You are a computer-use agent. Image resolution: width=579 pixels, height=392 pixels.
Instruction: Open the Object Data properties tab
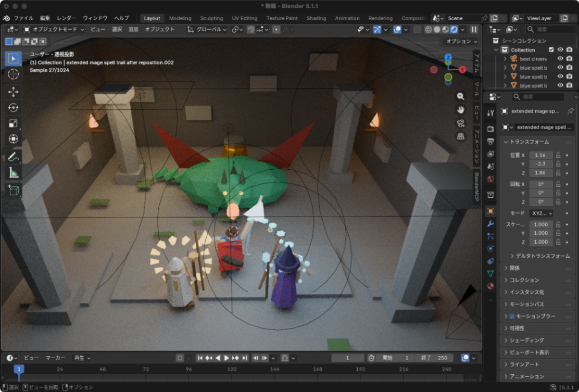click(490, 273)
